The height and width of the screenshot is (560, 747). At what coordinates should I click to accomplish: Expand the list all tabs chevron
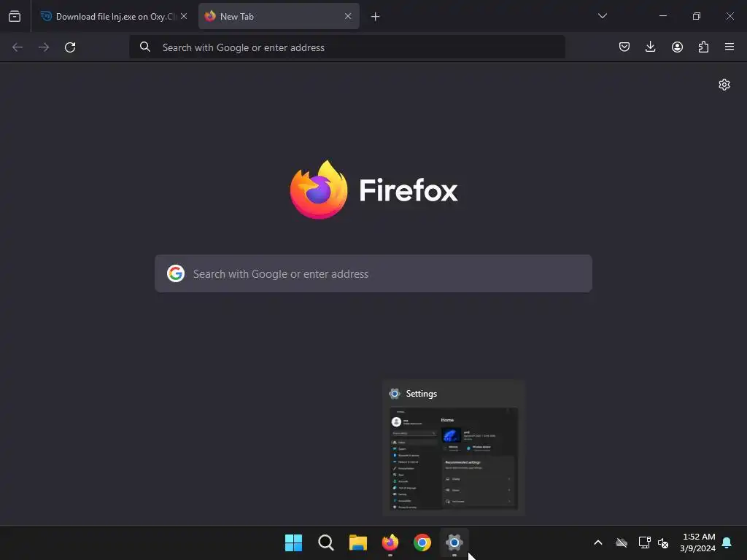tap(602, 16)
